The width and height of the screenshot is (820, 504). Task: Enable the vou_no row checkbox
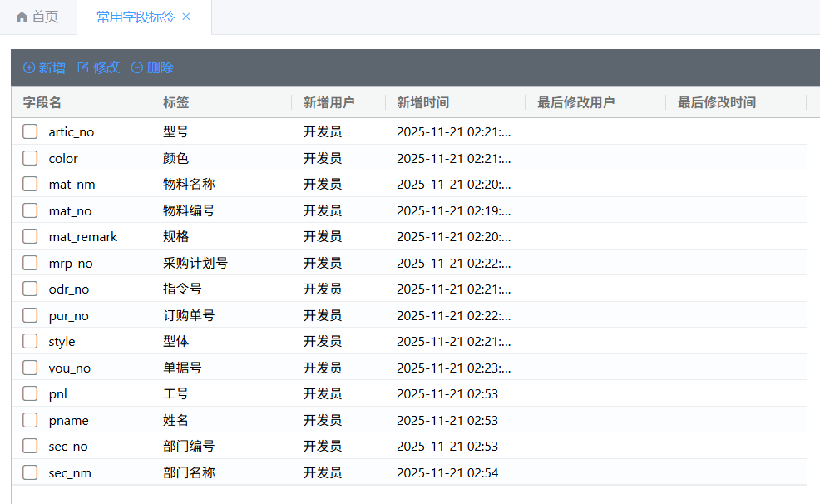click(30, 368)
